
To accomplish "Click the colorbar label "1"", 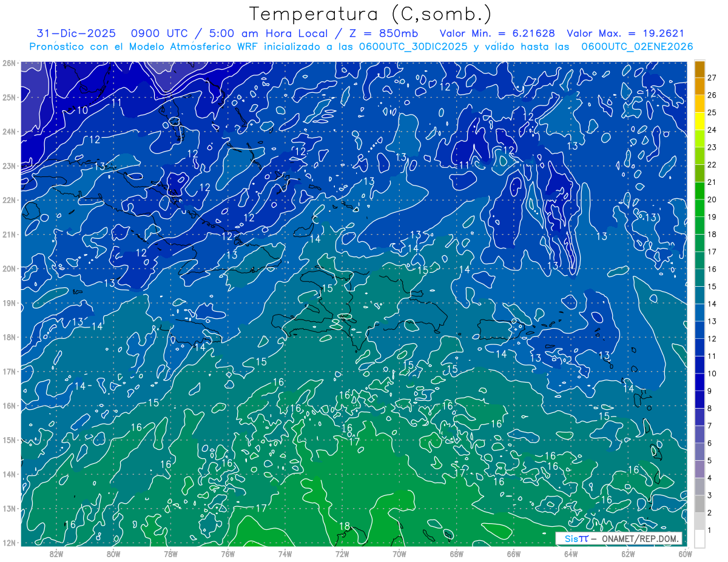I will [x=710, y=530].
